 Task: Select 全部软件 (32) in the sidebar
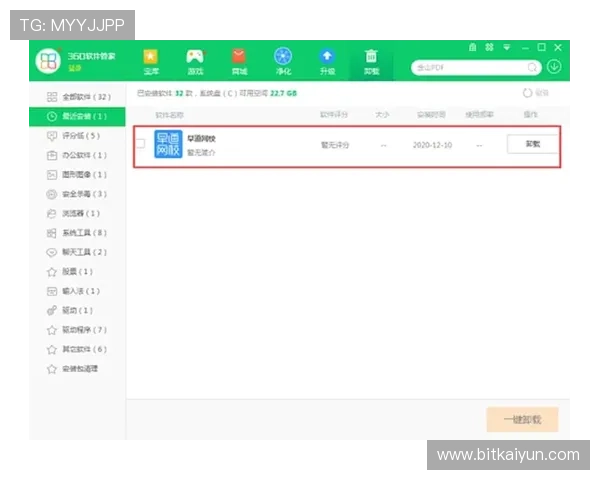(x=78, y=97)
